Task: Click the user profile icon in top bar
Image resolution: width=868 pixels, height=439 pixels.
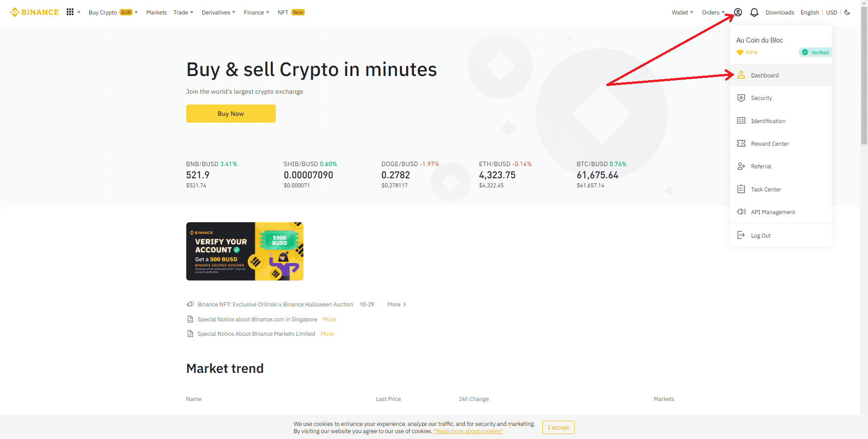Action: 737,12
